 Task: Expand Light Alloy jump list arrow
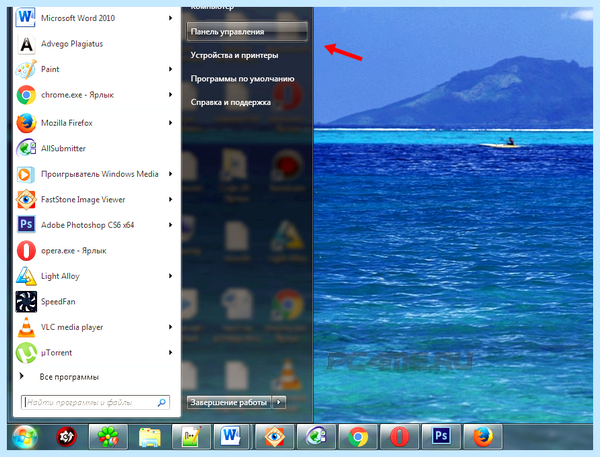click(170, 276)
